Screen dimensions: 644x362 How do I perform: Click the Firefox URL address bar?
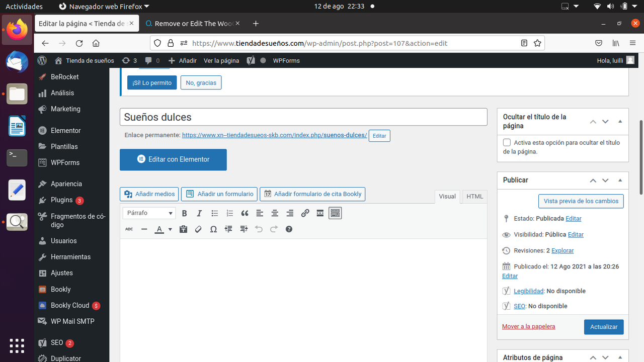(x=347, y=43)
